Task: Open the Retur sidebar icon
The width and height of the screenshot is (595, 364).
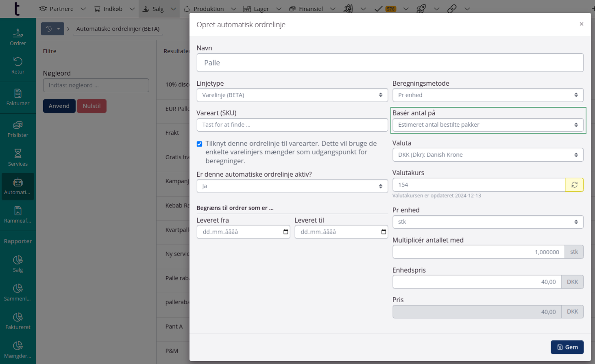Action: tap(18, 65)
